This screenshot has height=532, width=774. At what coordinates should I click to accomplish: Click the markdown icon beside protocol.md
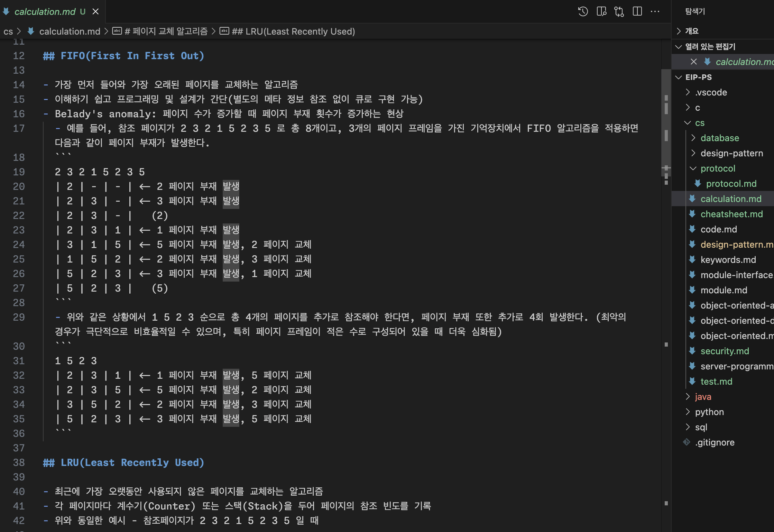coord(698,183)
